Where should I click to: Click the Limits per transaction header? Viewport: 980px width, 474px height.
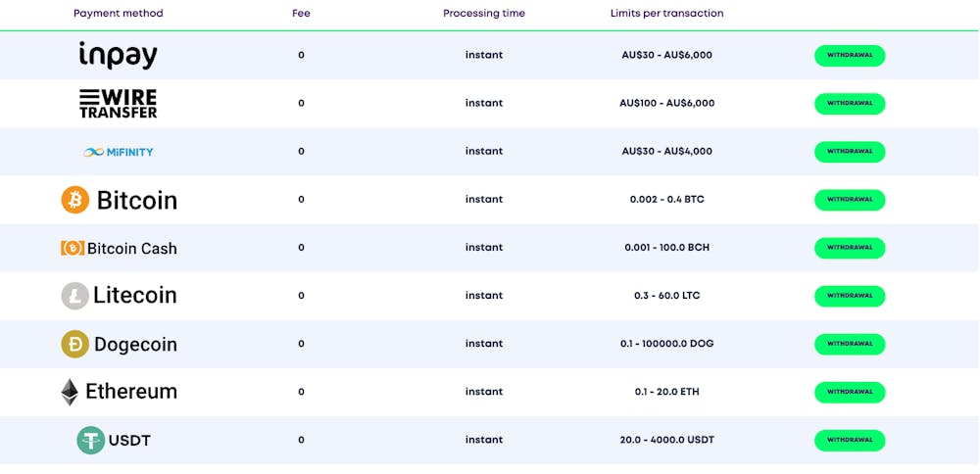(x=666, y=13)
